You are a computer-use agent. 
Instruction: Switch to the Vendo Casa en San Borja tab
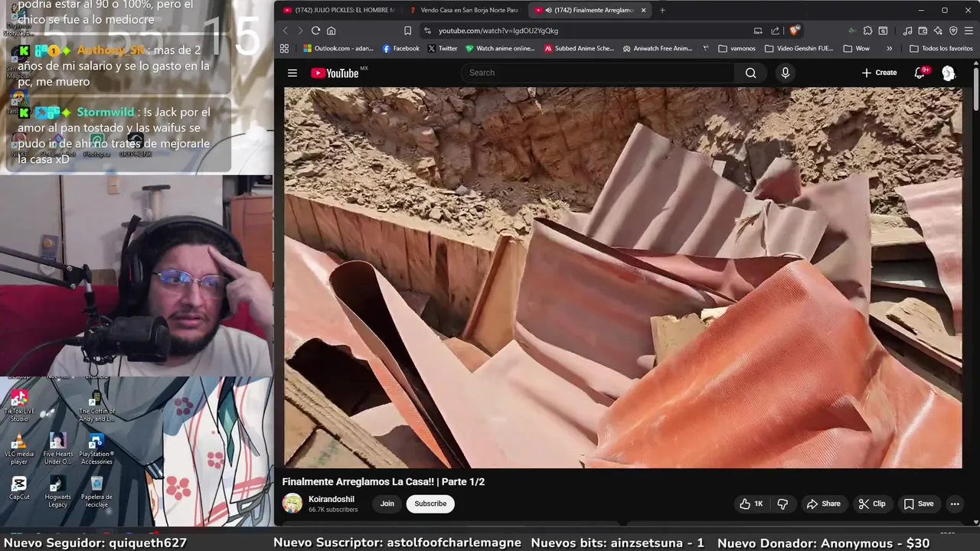(464, 10)
